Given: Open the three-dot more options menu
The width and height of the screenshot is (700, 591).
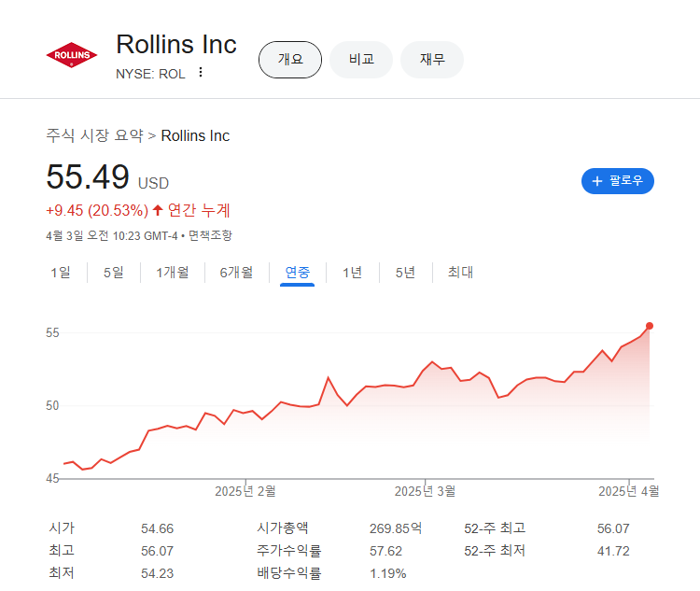Looking at the screenshot, I should pos(200,73).
